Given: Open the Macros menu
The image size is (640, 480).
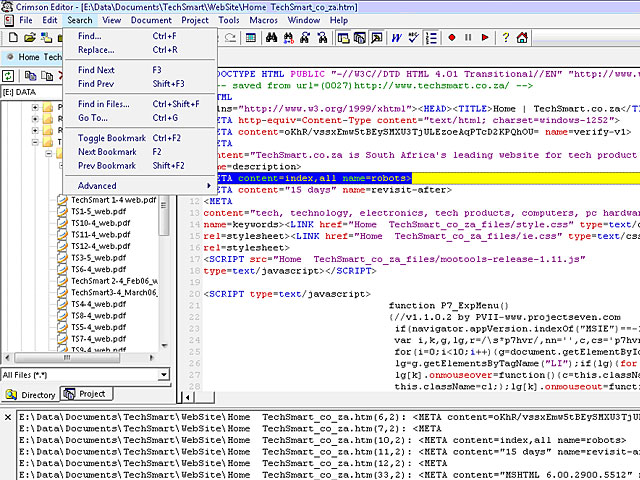Looking at the screenshot, I should click(264, 20).
